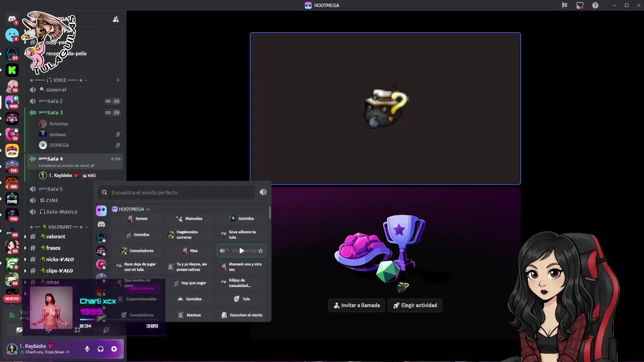Play the Hay que coger sound
Image resolution: width=644 pixels, height=362 pixels.
[190, 283]
